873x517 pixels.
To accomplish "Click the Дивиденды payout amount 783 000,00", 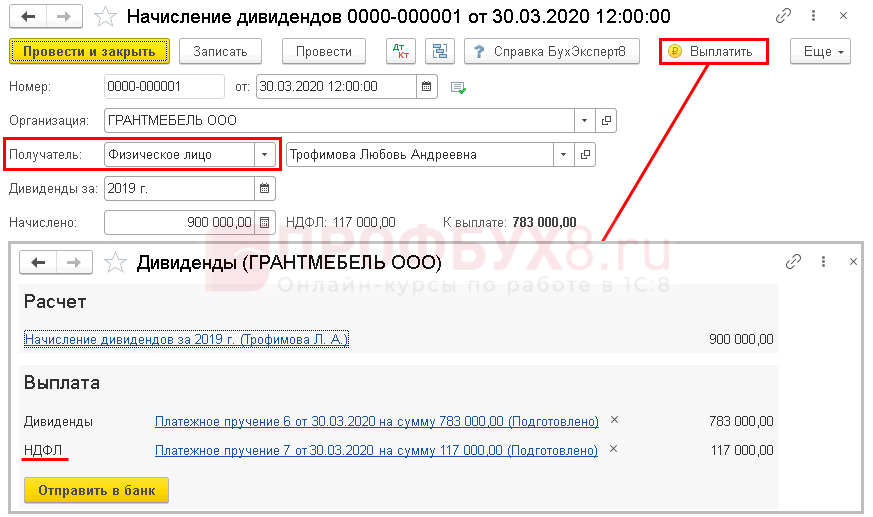I will 741,421.
